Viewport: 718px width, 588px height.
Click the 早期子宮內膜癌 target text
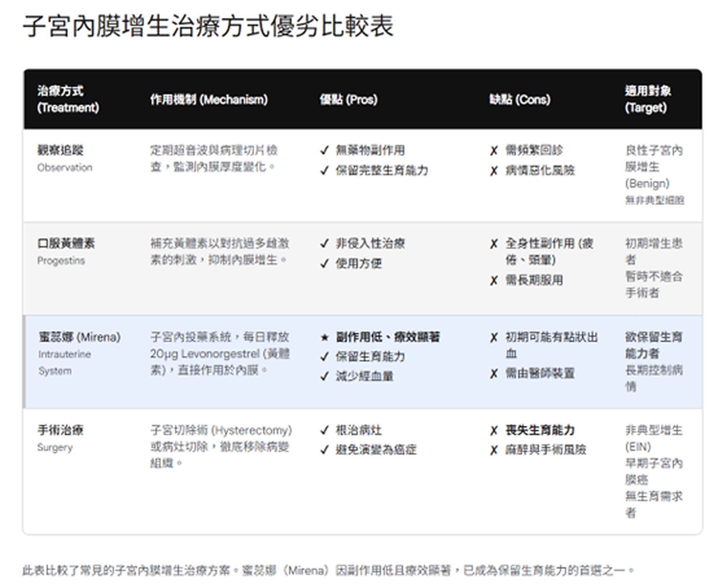(654, 471)
